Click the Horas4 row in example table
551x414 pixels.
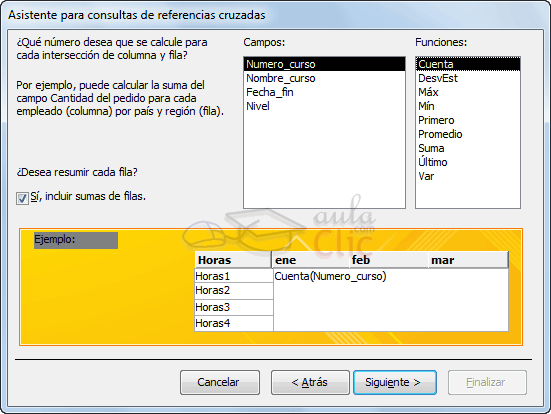coord(234,323)
